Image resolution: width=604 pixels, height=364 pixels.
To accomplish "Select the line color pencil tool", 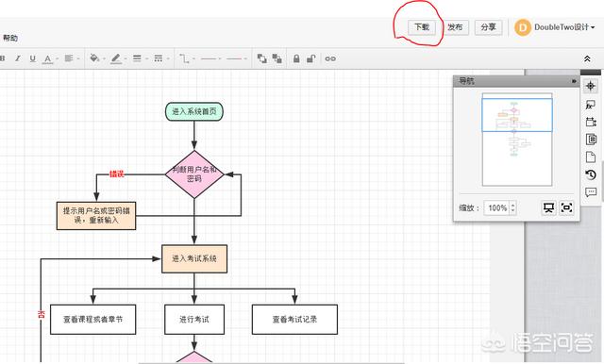I will 115,58.
